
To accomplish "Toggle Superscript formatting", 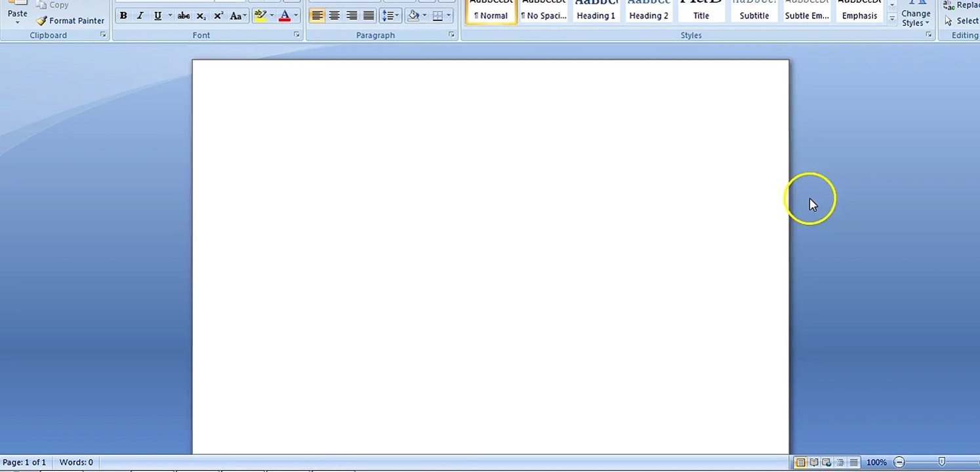I will (x=219, y=16).
